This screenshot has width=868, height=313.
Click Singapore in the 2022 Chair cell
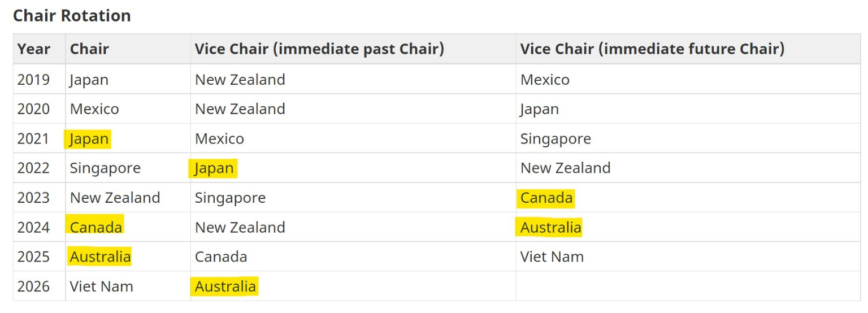(105, 168)
